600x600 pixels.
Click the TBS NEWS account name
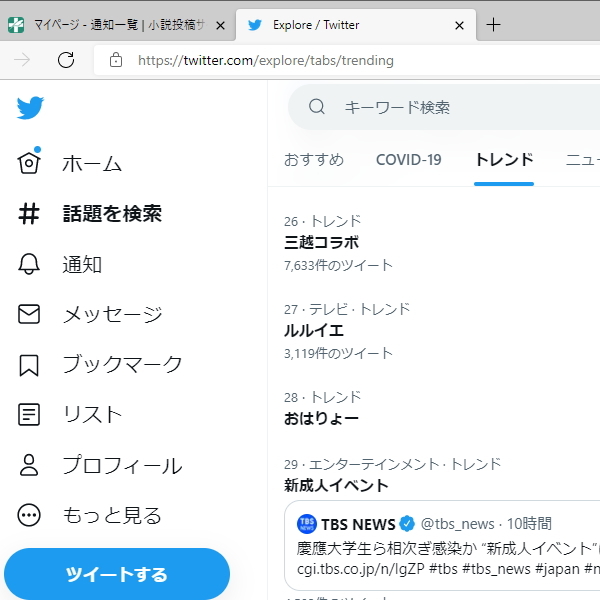click(358, 524)
